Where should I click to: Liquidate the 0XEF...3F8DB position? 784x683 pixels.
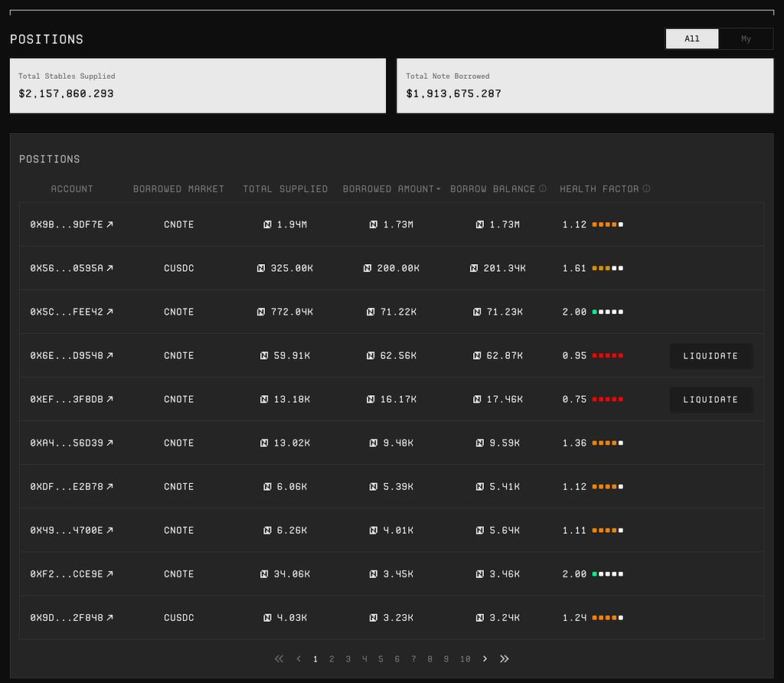(x=710, y=399)
